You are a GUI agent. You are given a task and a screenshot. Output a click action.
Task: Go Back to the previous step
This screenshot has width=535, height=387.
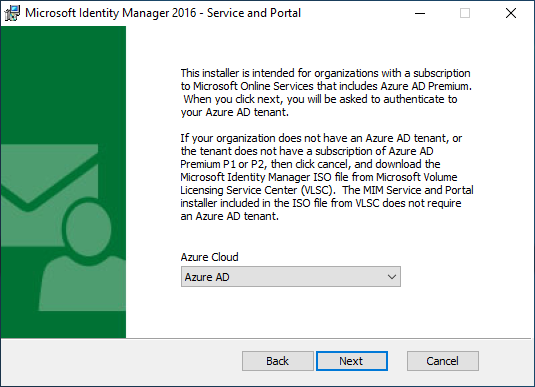click(x=277, y=361)
